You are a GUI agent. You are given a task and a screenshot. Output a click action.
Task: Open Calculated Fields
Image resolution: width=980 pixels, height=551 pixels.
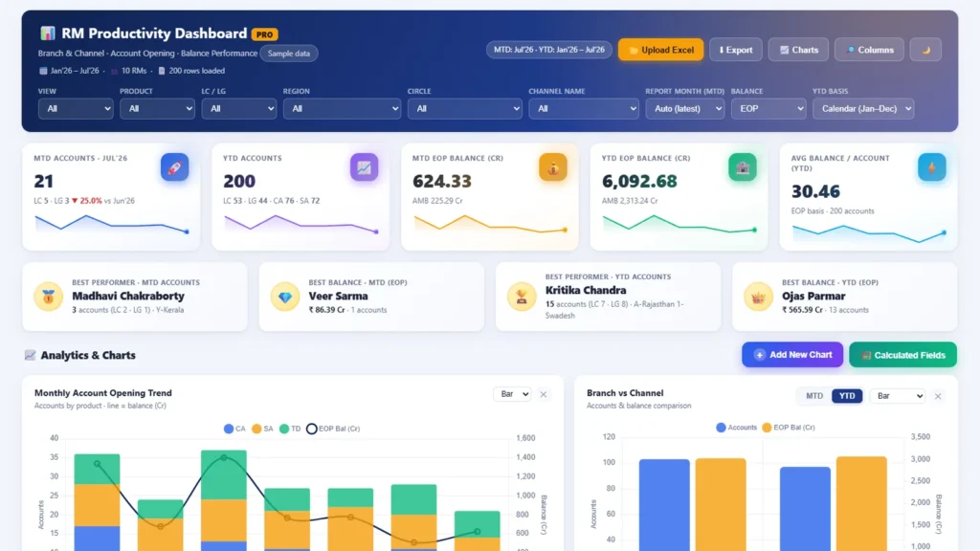[903, 355]
